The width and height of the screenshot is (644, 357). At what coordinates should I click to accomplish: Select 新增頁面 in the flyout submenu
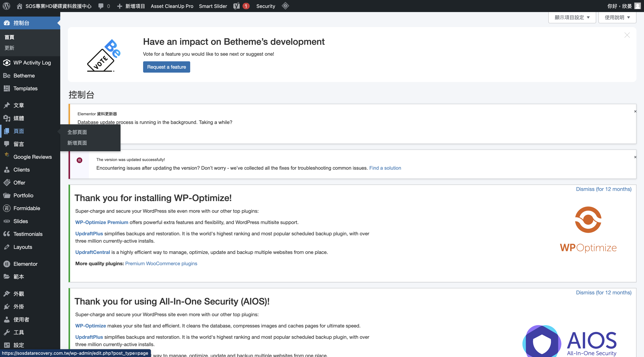coord(77,143)
